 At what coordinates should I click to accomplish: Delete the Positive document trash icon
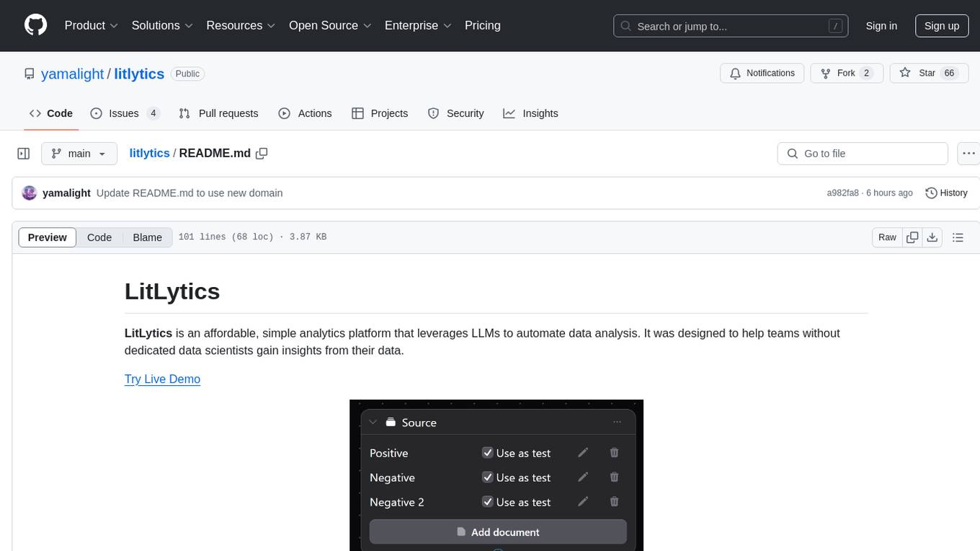614,453
